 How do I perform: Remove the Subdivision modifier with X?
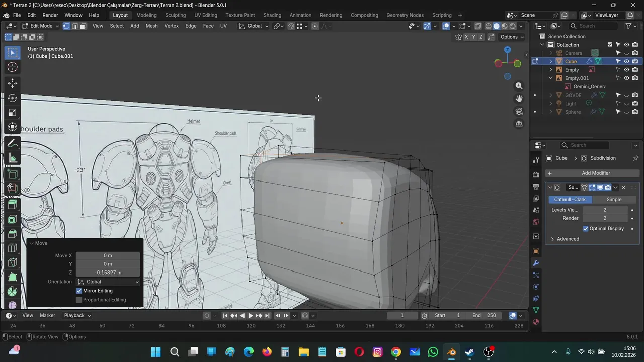(x=624, y=188)
